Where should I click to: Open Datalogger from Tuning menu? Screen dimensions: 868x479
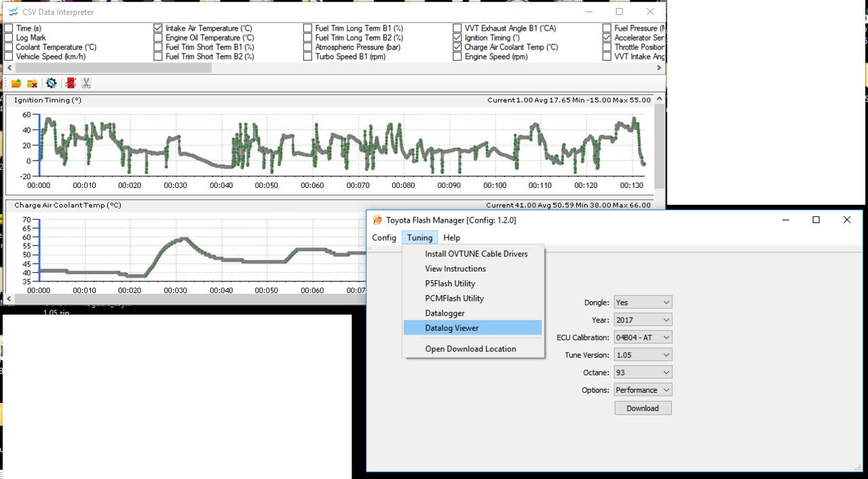pyautogui.click(x=473, y=313)
